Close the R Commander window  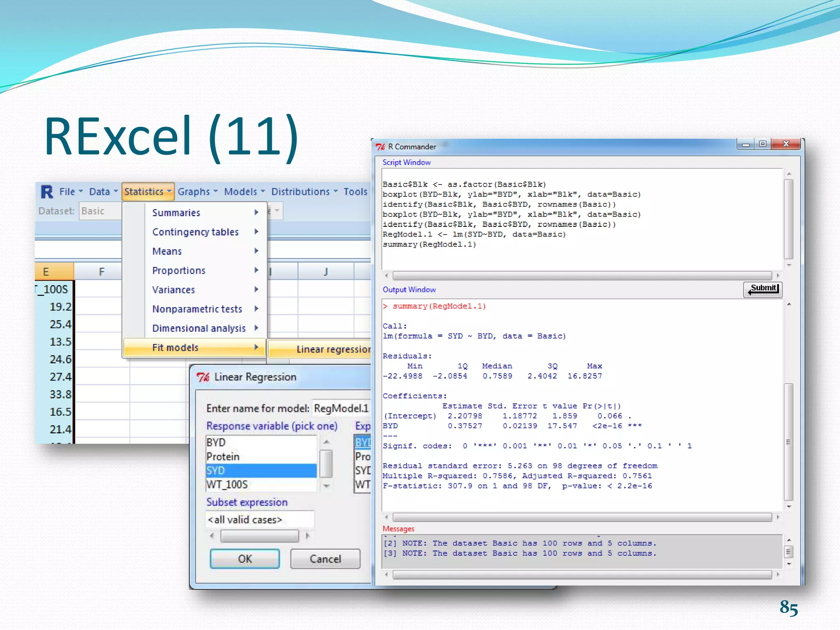point(786,144)
